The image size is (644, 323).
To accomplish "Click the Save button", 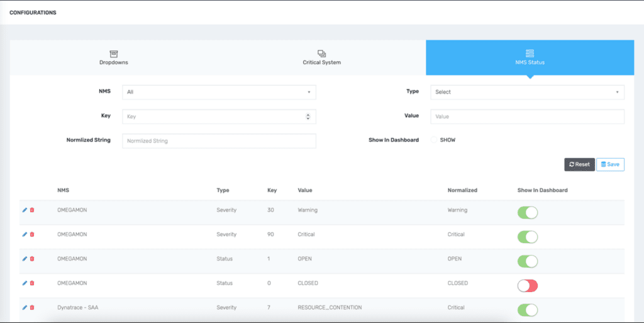I will click(x=610, y=164).
